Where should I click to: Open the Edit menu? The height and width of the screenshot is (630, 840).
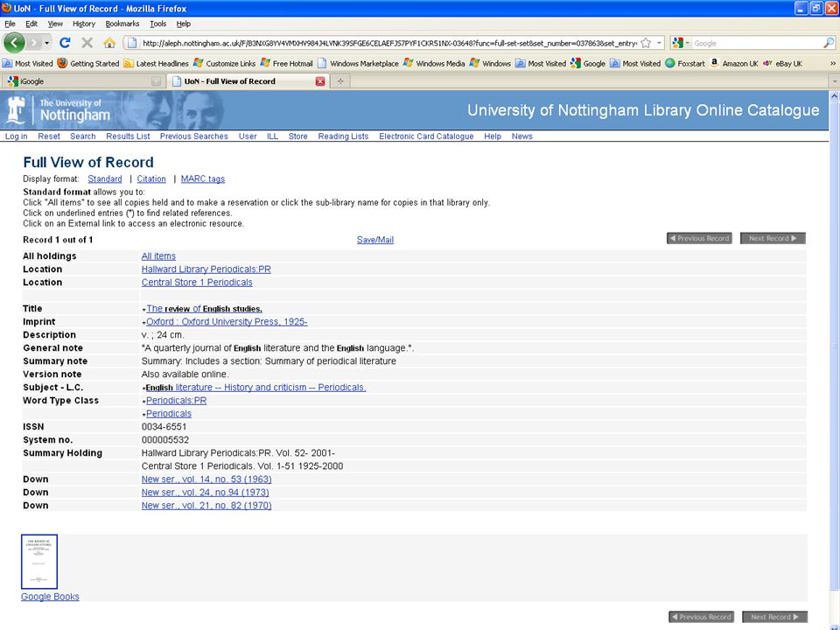[x=31, y=24]
